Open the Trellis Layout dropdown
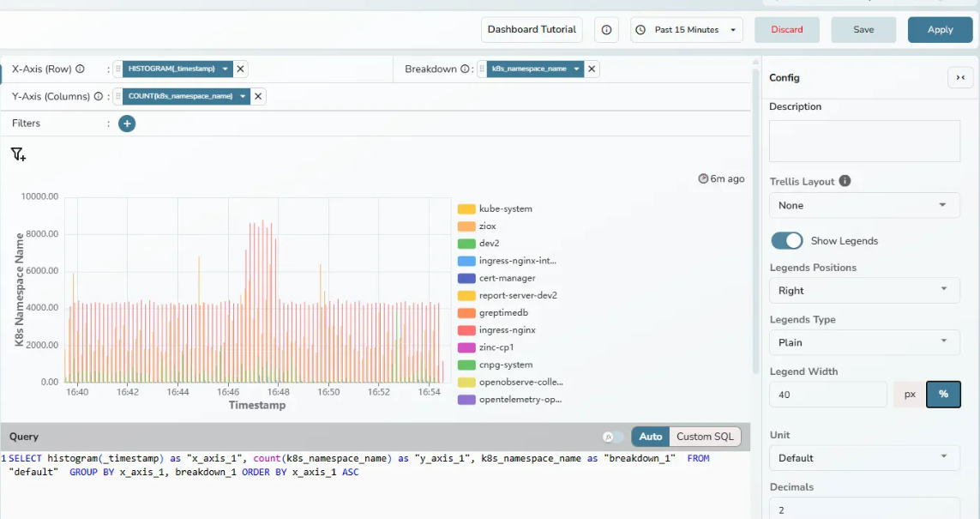 click(864, 205)
